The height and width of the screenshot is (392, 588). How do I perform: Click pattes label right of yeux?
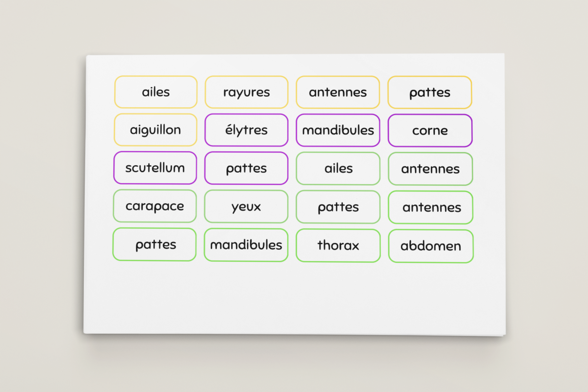(x=338, y=207)
